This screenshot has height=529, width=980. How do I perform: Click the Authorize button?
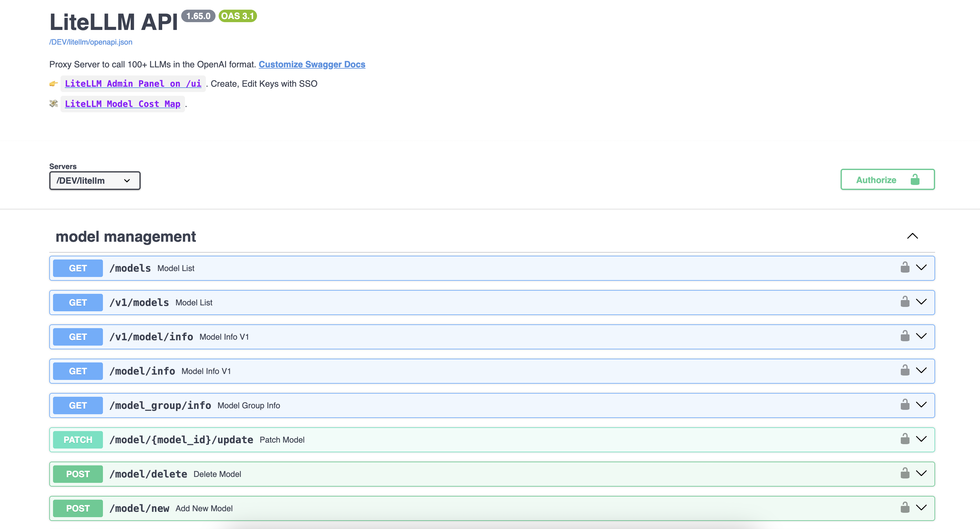pos(887,180)
